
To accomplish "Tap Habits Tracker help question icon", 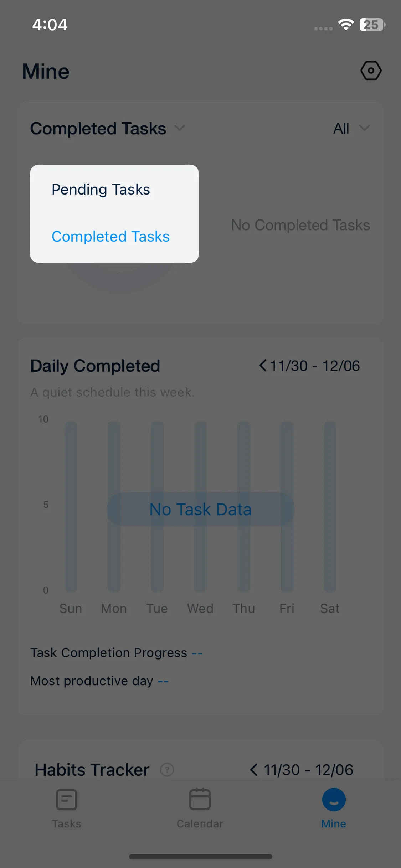I will point(167,770).
